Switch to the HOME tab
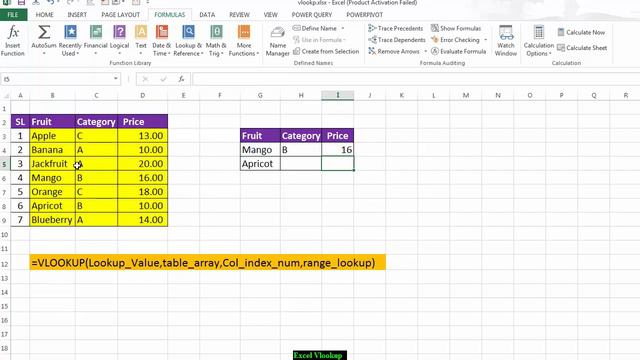The image size is (640, 360). pyautogui.click(x=44, y=15)
